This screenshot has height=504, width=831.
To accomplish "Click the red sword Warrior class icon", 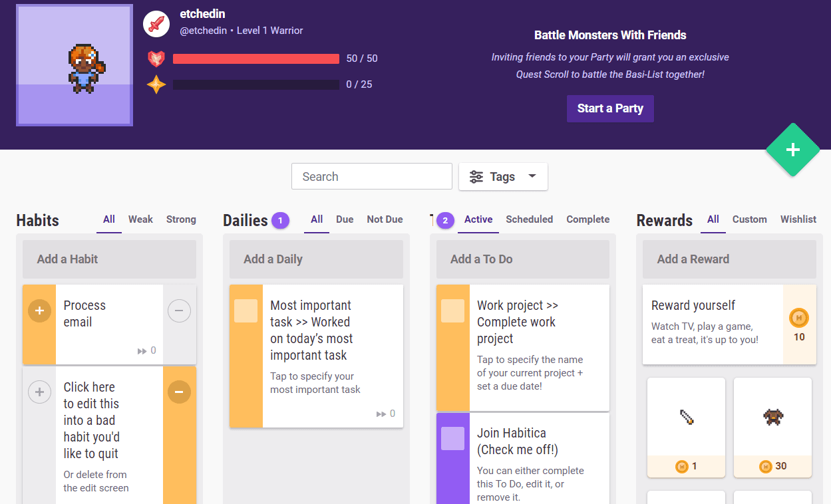I will [156, 24].
